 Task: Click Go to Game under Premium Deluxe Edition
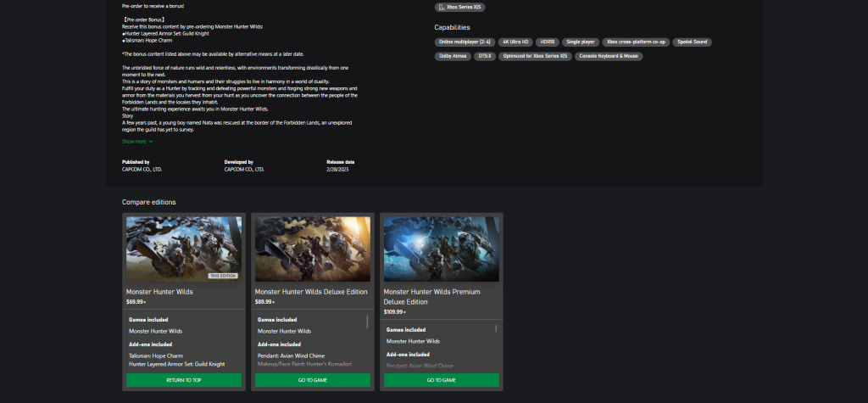[442, 380]
